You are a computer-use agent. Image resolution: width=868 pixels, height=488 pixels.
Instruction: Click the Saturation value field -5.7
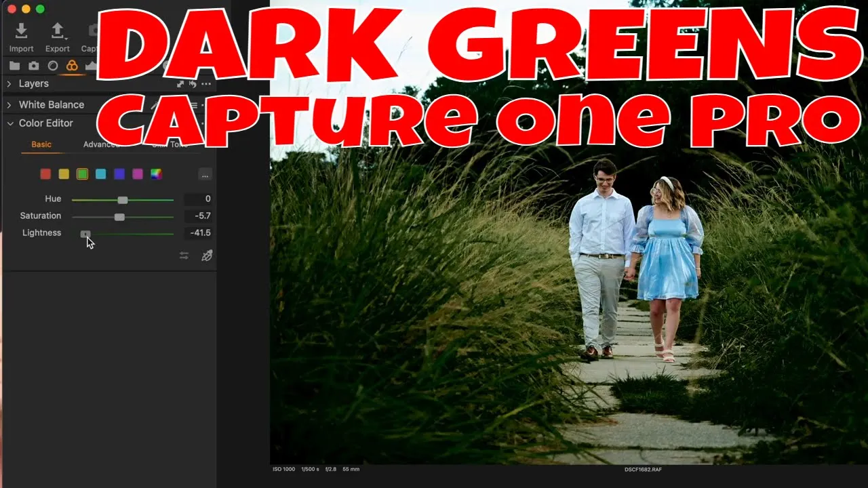(x=198, y=216)
